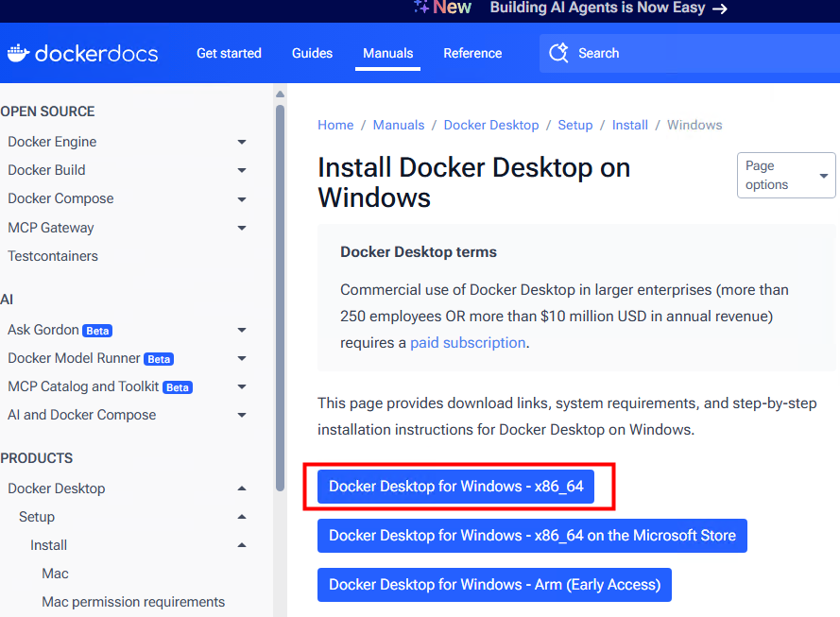Open x86_64 on the Microsoft Store button
This screenshot has height=617, width=840.
tap(532, 536)
